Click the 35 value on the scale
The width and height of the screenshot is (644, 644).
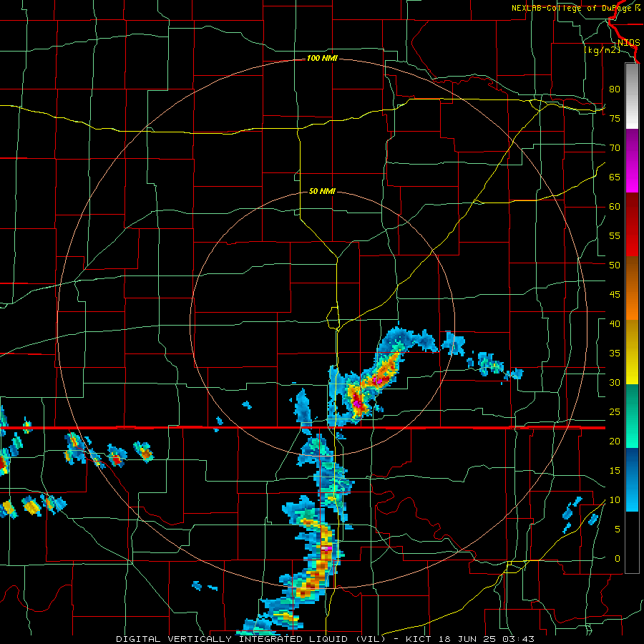coord(615,353)
